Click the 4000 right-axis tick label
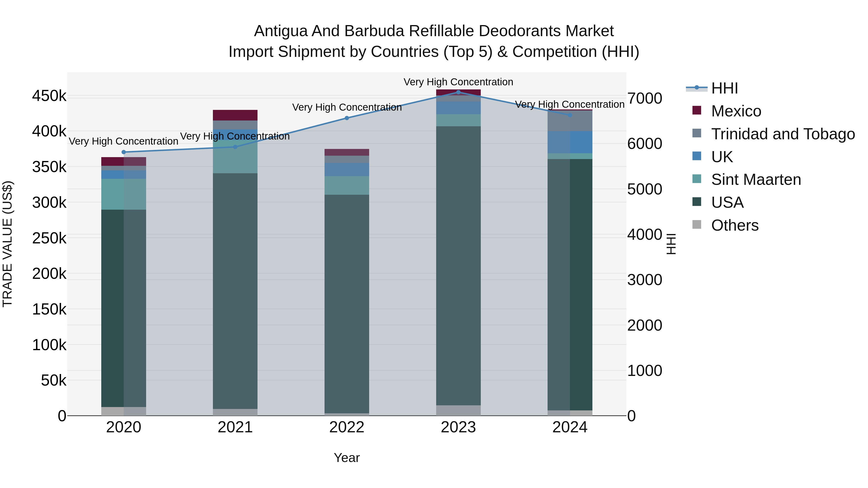This screenshot has height=488, width=868. pyautogui.click(x=644, y=234)
